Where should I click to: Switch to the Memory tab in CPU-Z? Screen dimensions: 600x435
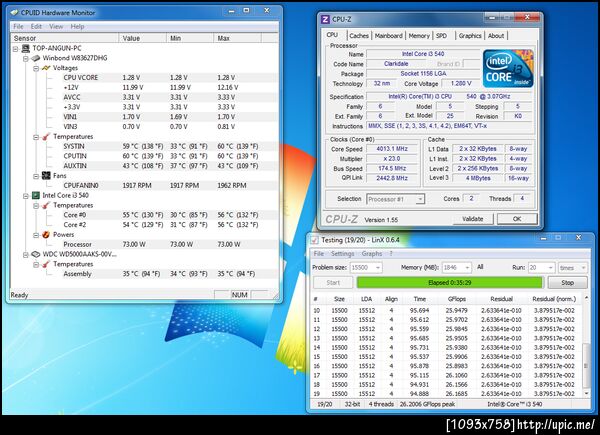[x=419, y=36]
